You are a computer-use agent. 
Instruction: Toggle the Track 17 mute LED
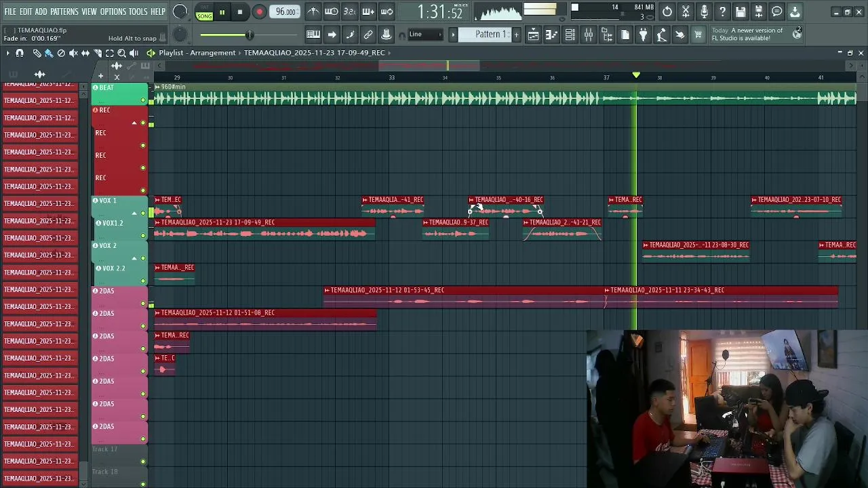pyautogui.click(x=143, y=462)
